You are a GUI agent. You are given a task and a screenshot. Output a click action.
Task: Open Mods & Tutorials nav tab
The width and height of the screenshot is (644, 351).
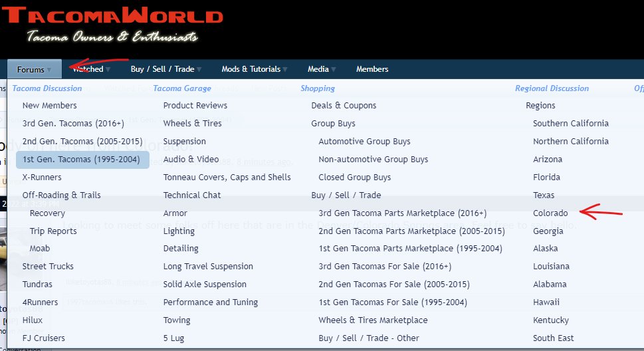(251, 69)
